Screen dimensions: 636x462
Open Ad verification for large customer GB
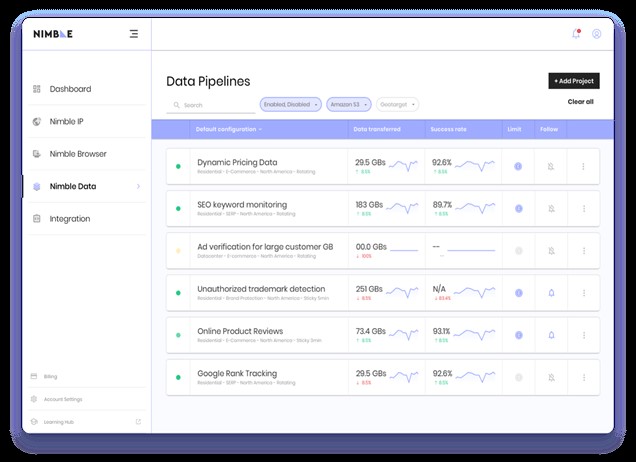pyautogui.click(x=265, y=247)
